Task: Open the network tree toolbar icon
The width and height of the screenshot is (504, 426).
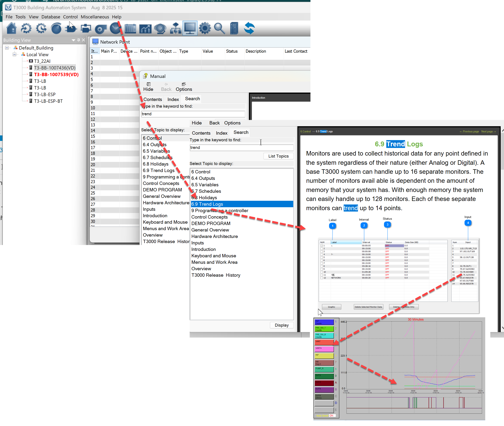Action: point(175,29)
